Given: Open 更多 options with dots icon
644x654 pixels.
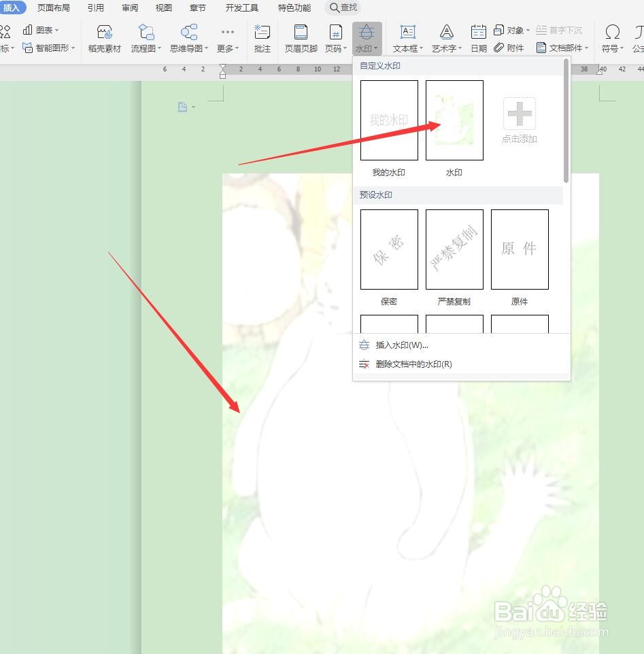Looking at the screenshot, I should [228, 32].
